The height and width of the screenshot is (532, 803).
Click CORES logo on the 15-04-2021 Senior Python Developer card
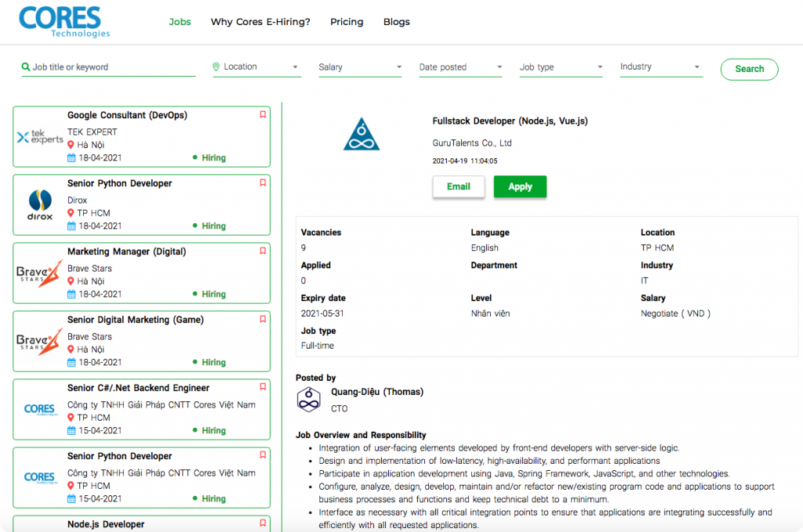[39, 477]
